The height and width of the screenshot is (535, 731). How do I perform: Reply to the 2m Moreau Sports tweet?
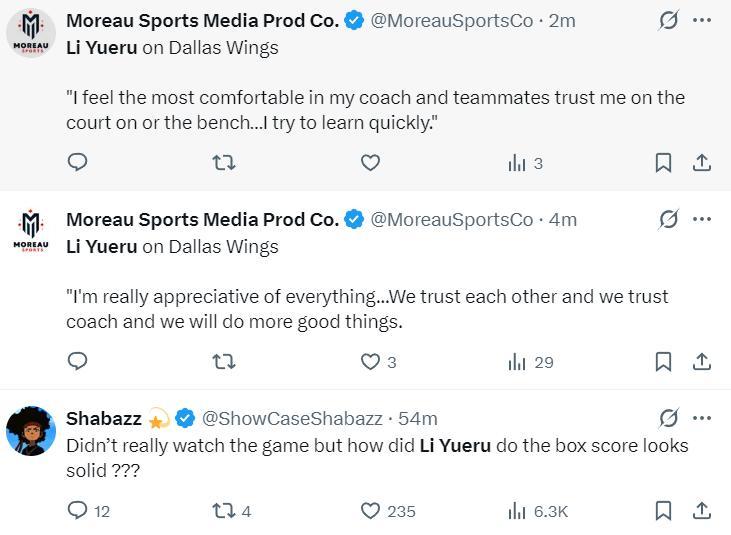[77, 162]
